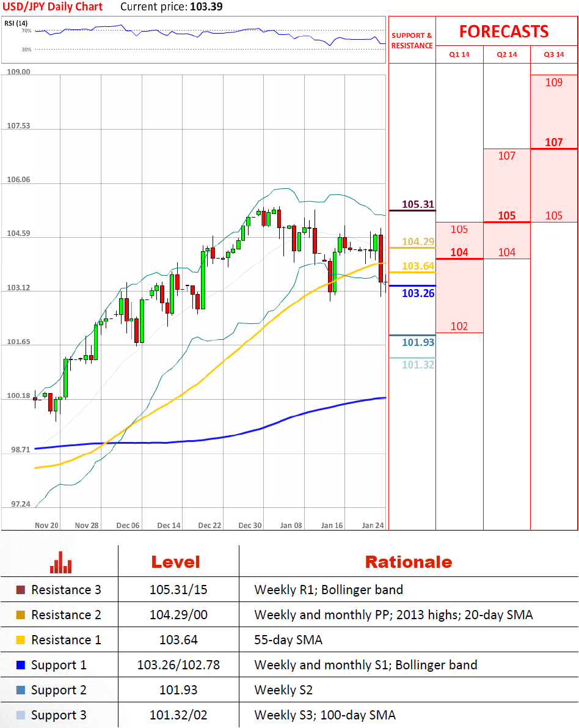Viewport: 579px width, 728px height.
Task: Switch to the Q2 14 forecast column
Action: (506, 54)
